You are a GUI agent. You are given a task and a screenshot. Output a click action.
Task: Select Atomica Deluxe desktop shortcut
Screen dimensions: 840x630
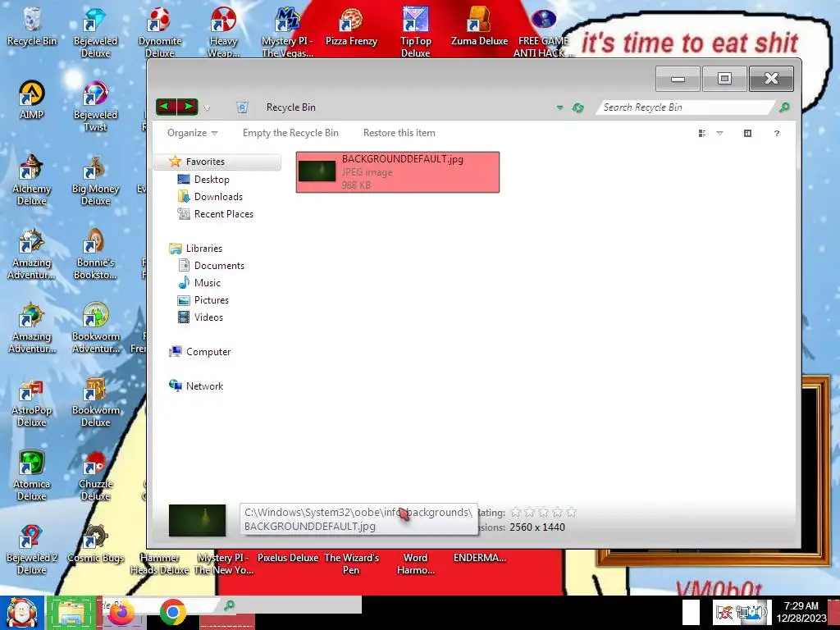click(x=32, y=476)
